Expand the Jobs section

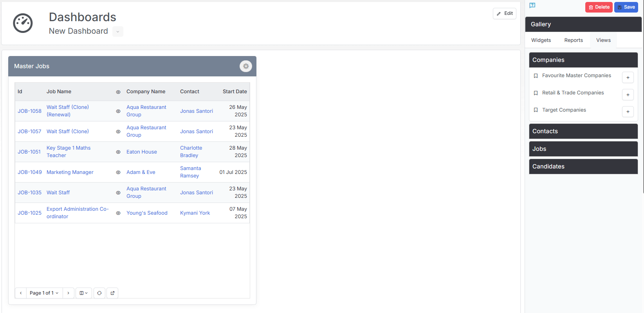point(583,149)
